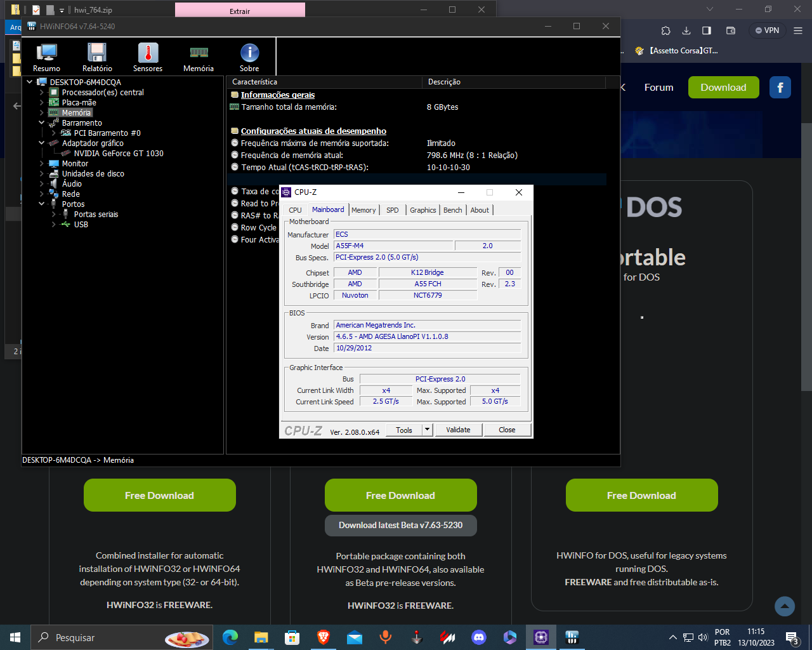Click Memória toolbar icon in HWiNFO64
812x650 pixels.
point(199,57)
